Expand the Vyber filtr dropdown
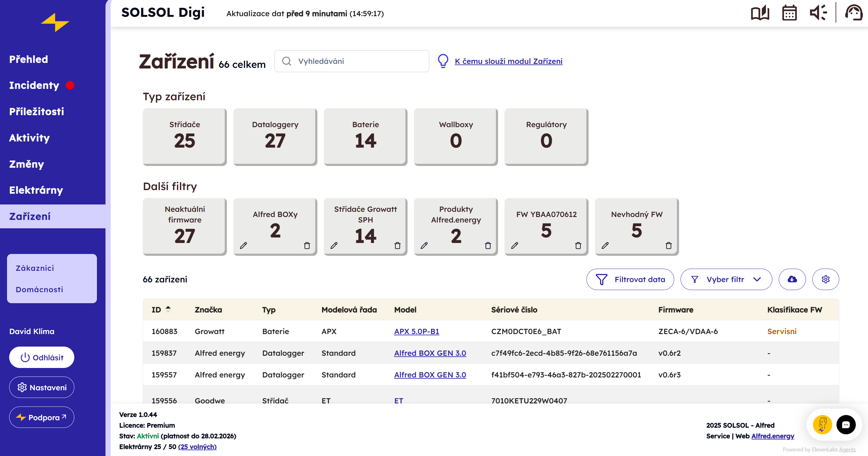This screenshot has height=456, width=868. point(726,279)
